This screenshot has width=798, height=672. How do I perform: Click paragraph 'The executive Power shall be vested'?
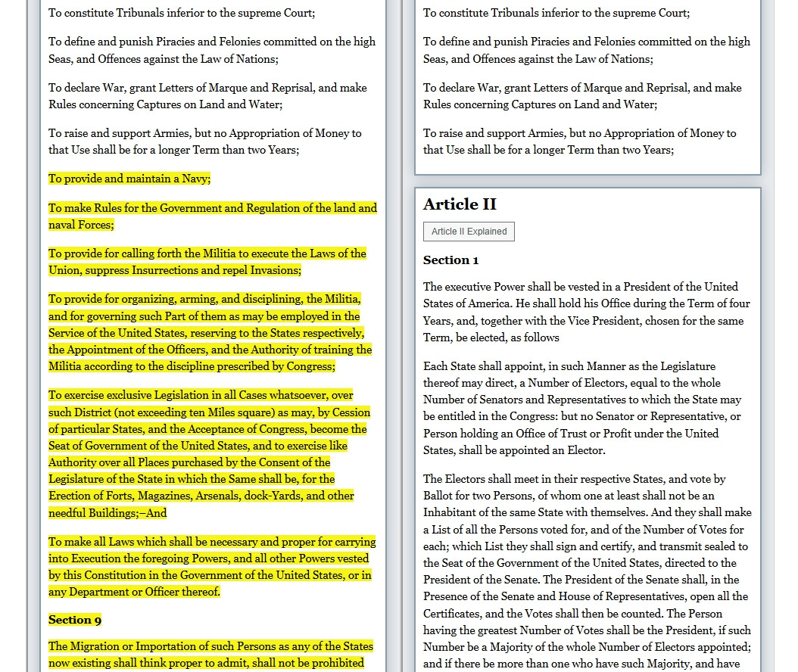point(587,312)
